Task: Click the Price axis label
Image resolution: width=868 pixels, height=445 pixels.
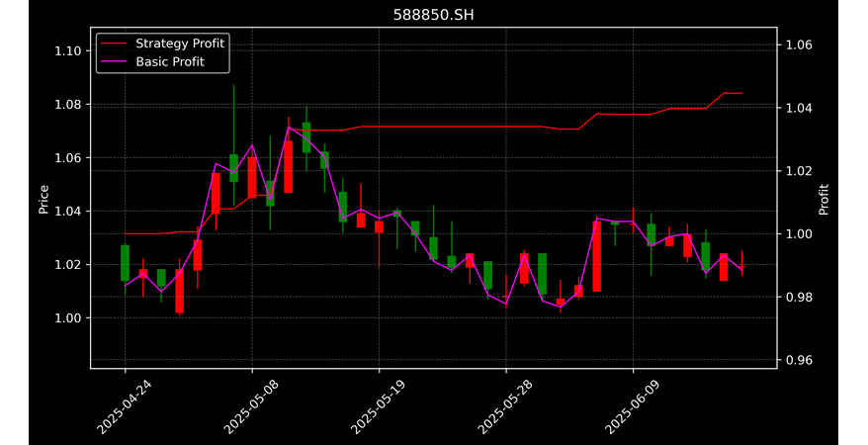Action: point(43,200)
